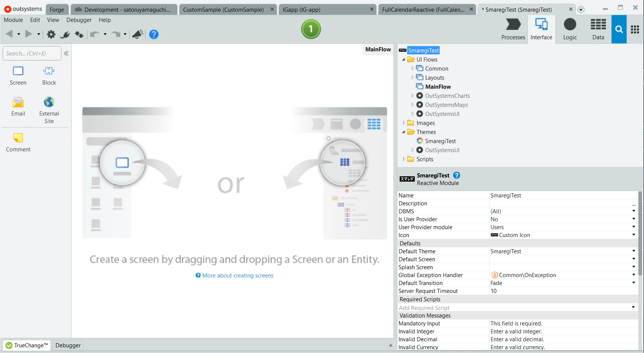This screenshot has height=353, width=644.
Task: Click the blue Help question icon
Action: pos(153,34)
